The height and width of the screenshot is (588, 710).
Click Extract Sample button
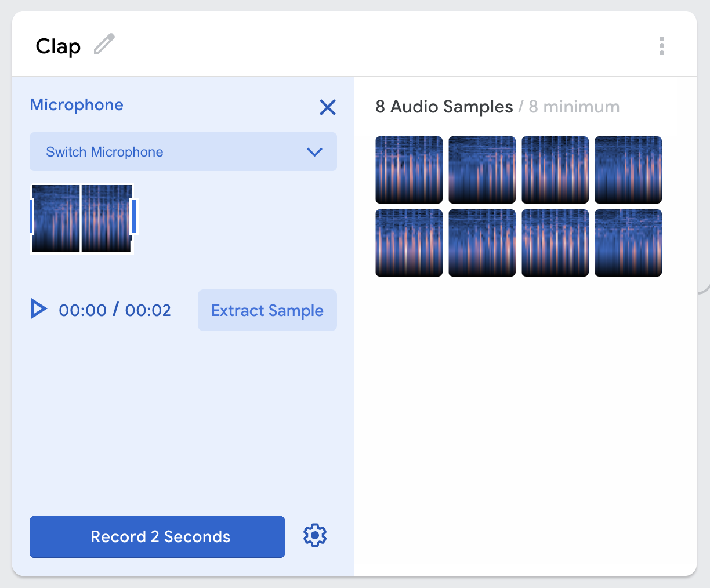point(267,310)
